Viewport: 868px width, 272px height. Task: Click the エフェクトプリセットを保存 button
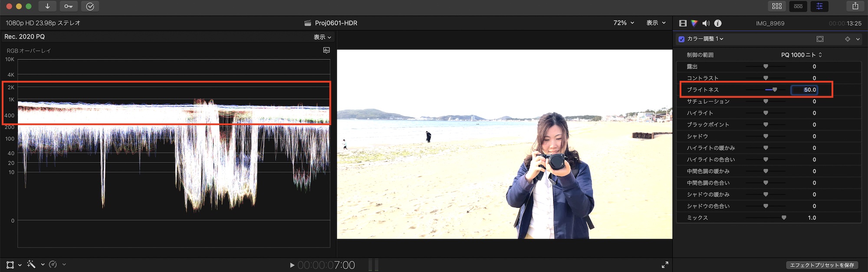point(822,265)
